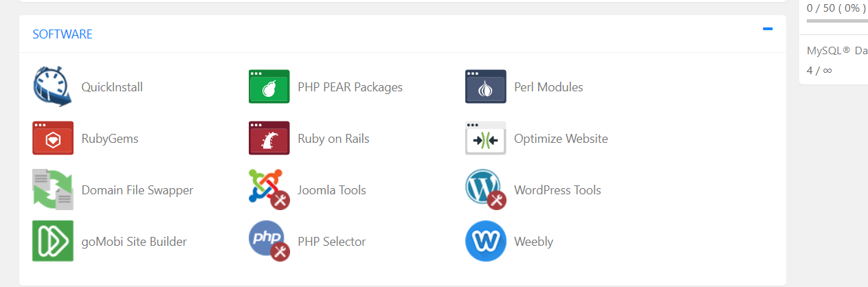Open the WordPress Tools text link
The height and width of the screenshot is (287, 868).
click(557, 190)
